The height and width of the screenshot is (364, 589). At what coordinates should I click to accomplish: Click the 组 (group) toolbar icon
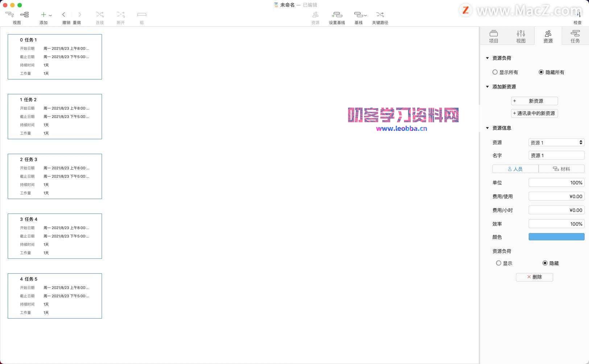click(141, 15)
